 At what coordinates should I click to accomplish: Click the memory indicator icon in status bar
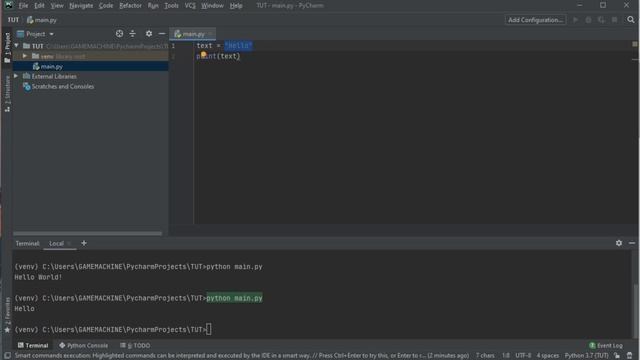[x=630, y=356]
